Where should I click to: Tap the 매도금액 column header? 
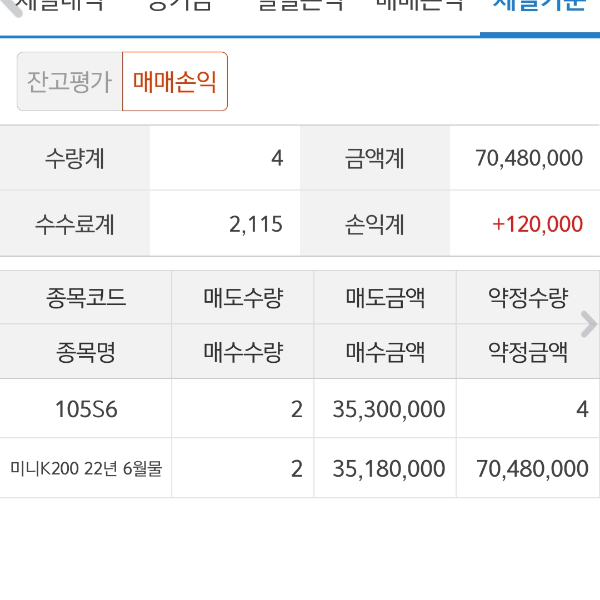click(385, 297)
